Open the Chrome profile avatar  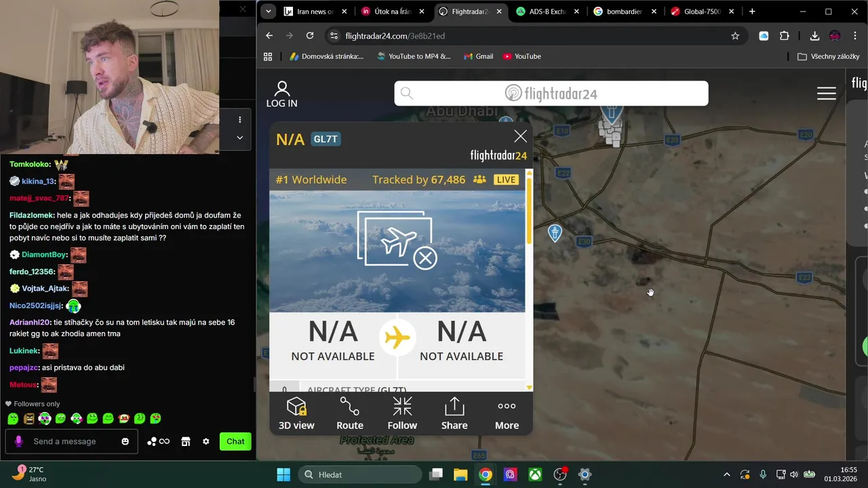point(835,36)
